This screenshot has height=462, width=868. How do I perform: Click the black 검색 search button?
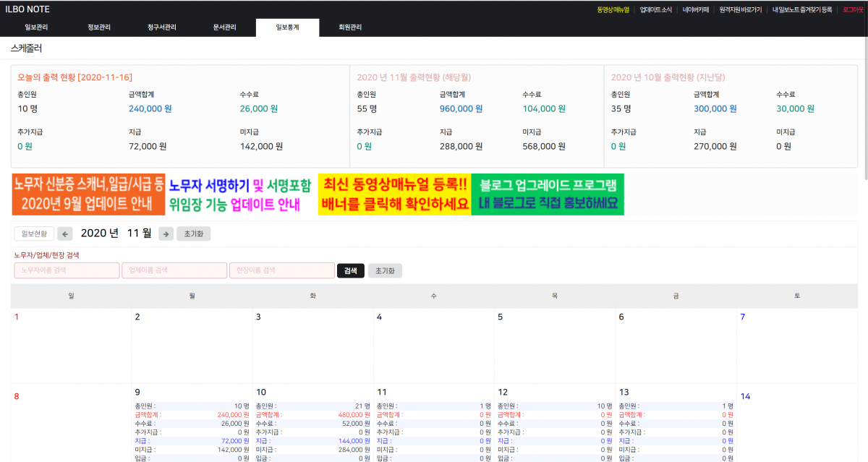351,270
